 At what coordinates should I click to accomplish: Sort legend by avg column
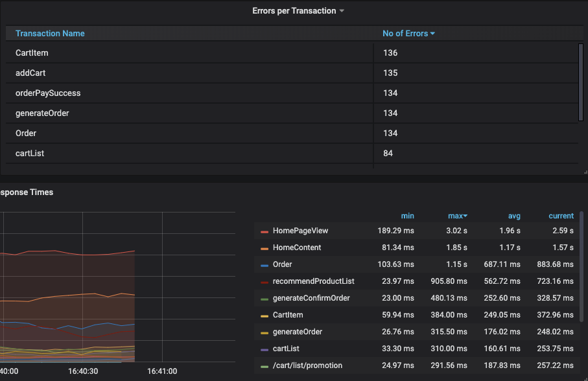point(514,216)
